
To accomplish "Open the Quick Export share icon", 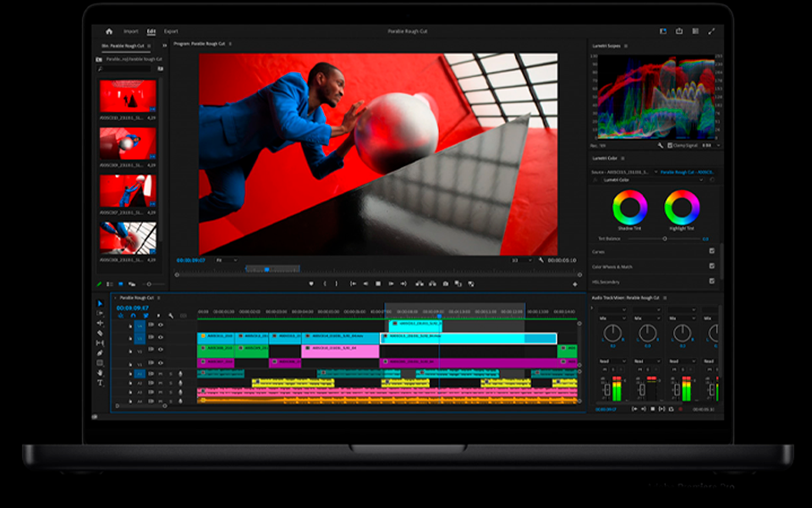I will pos(678,31).
